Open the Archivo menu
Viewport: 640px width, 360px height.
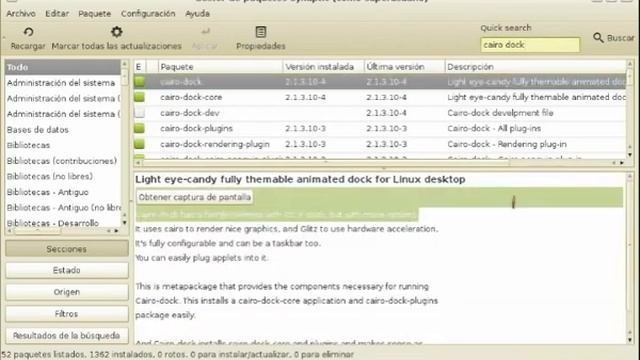tap(21, 13)
